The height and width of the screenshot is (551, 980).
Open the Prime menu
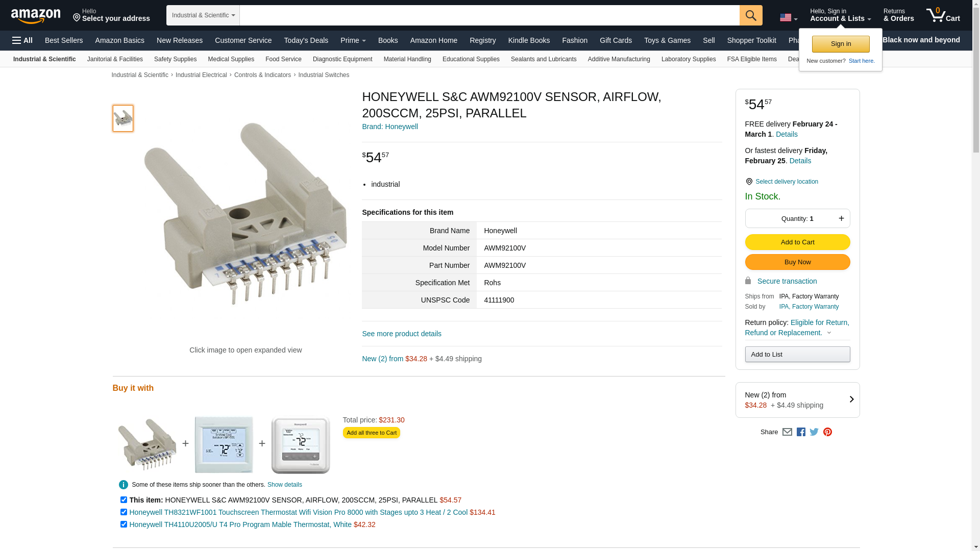click(x=353, y=40)
